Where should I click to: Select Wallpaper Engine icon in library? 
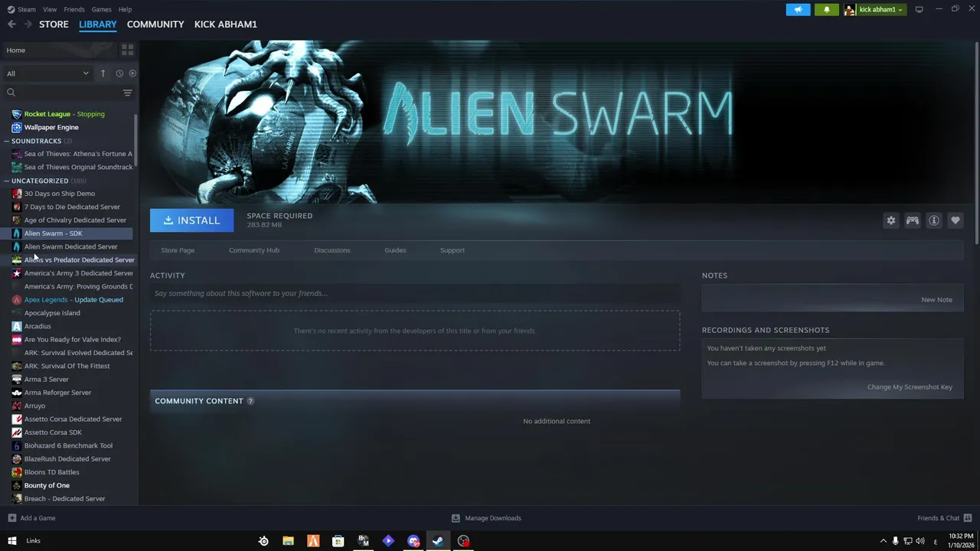point(17,127)
